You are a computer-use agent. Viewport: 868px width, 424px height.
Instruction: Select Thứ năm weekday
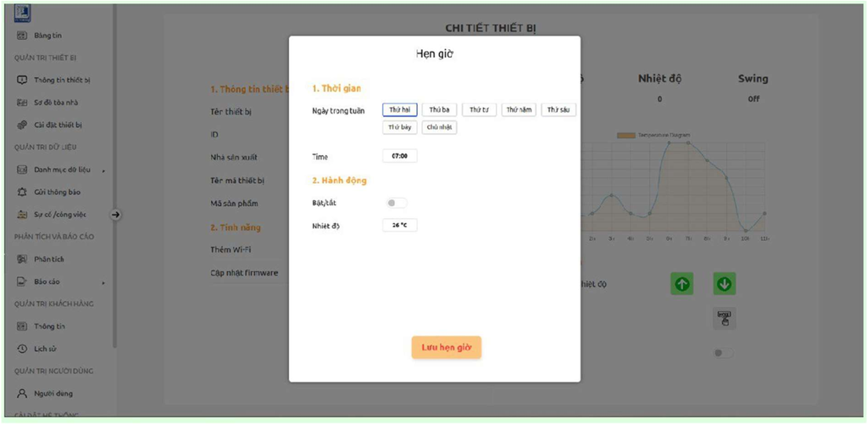pyautogui.click(x=519, y=109)
